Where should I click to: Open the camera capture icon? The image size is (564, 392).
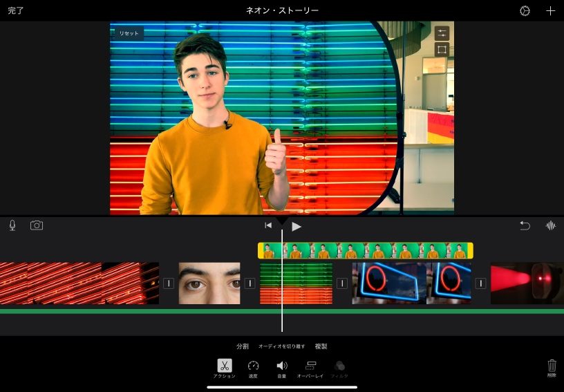[37, 225]
